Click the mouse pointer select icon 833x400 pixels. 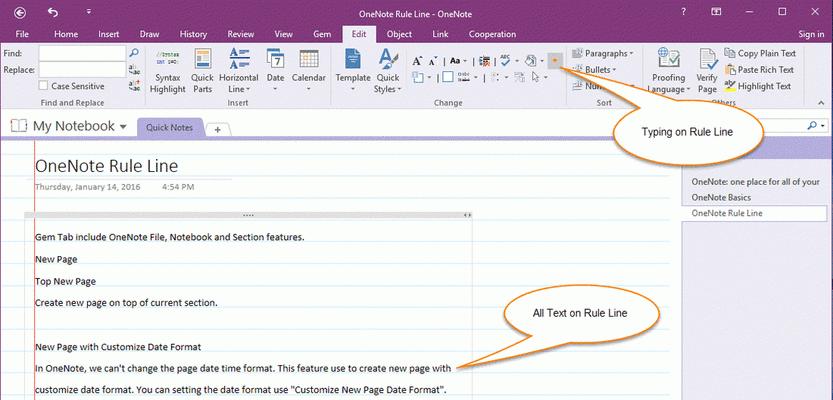point(536,78)
